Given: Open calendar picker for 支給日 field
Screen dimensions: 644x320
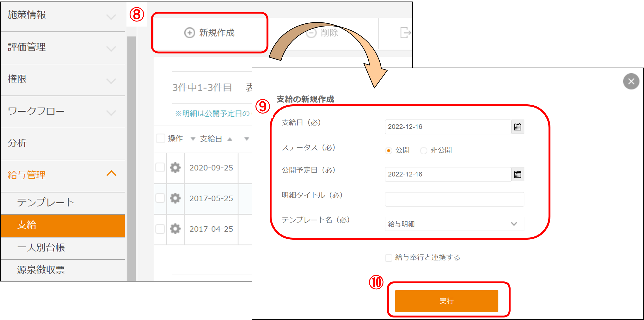Looking at the screenshot, I should point(517,127).
